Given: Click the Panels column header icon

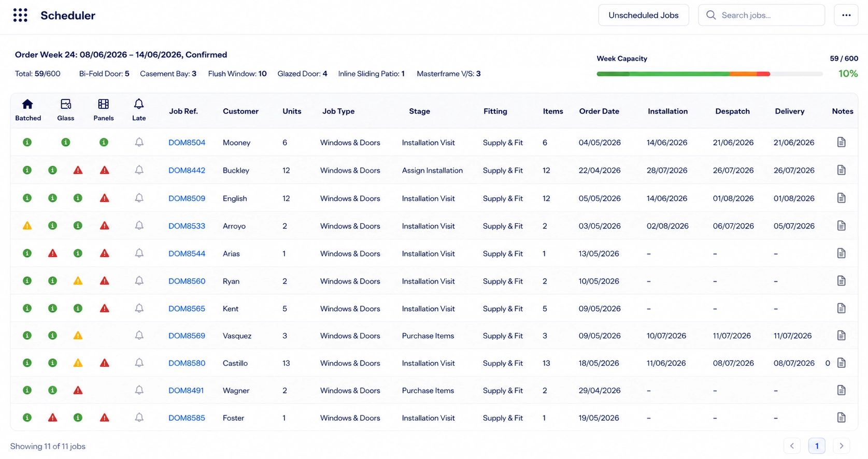Looking at the screenshot, I should click(104, 104).
